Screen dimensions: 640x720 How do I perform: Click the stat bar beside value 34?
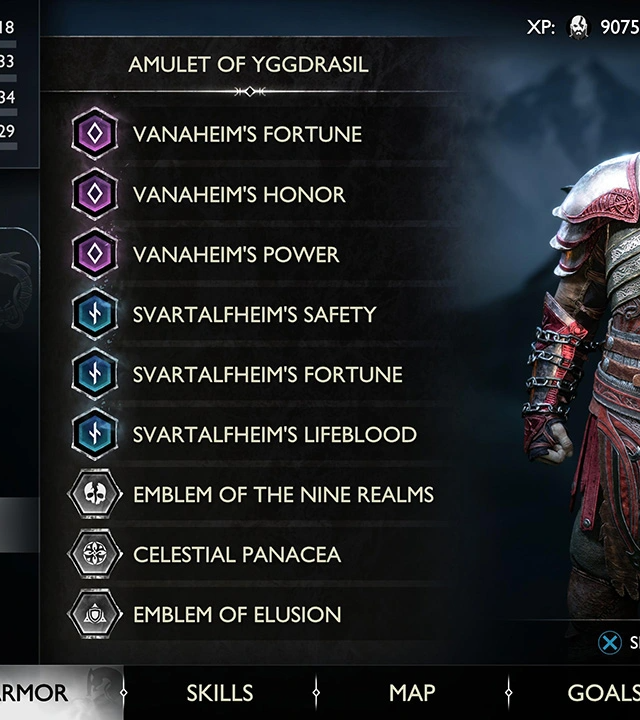(9, 112)
